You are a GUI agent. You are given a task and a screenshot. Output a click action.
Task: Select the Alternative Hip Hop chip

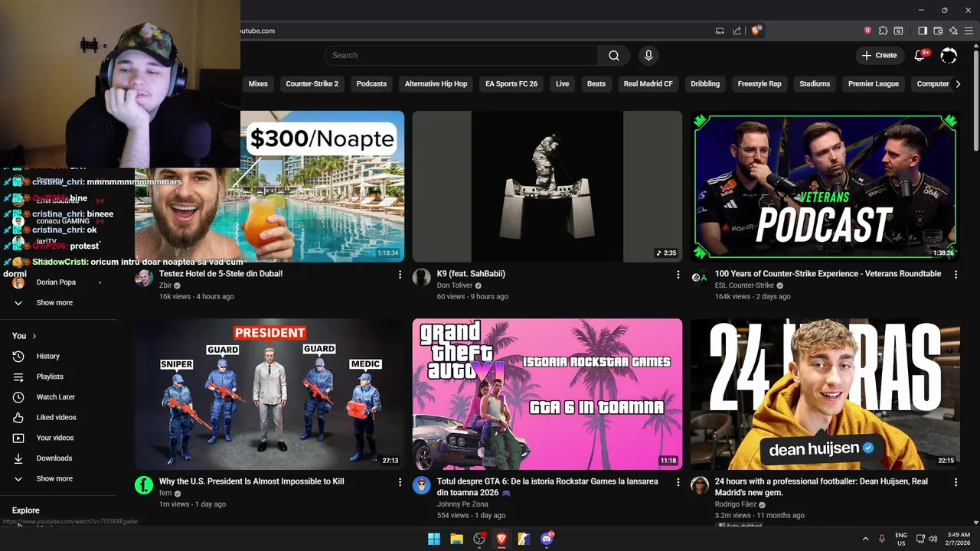(436, 83)
